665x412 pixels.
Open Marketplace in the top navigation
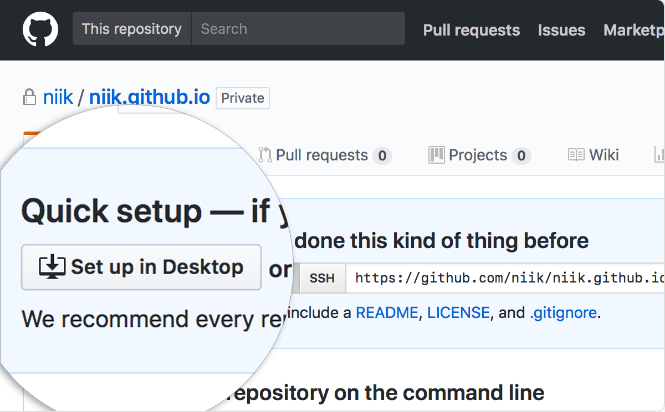[634, 30]
